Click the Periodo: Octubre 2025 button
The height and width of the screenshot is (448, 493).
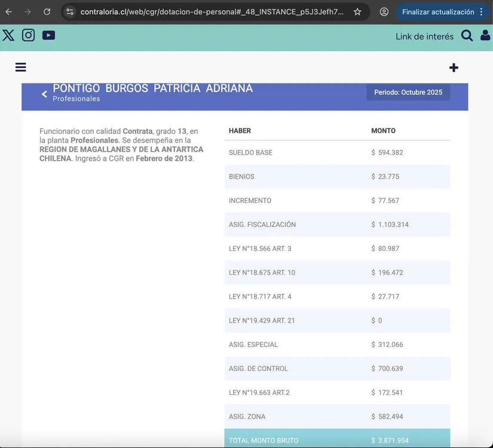pyautogui.click(x=408, y=93)
